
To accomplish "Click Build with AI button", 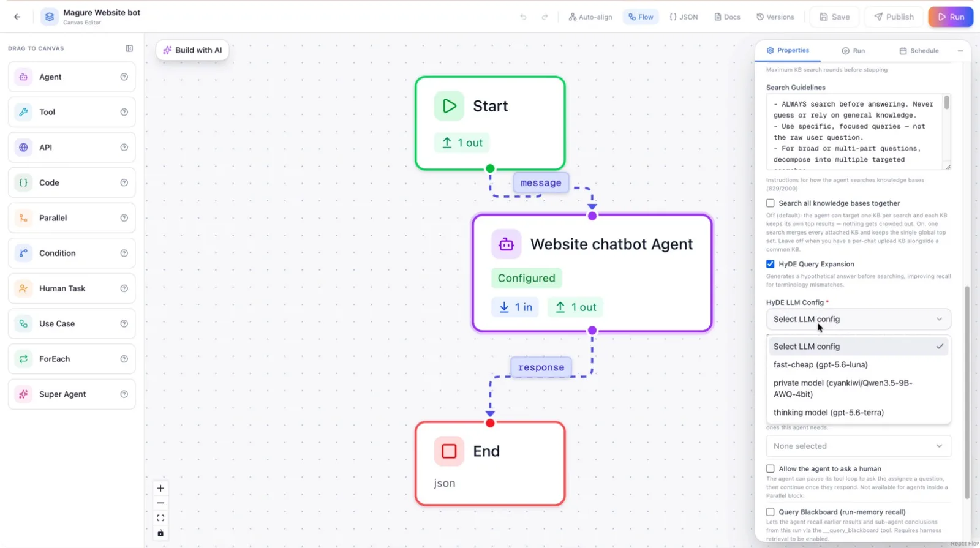I will click(x=192, y=50).
